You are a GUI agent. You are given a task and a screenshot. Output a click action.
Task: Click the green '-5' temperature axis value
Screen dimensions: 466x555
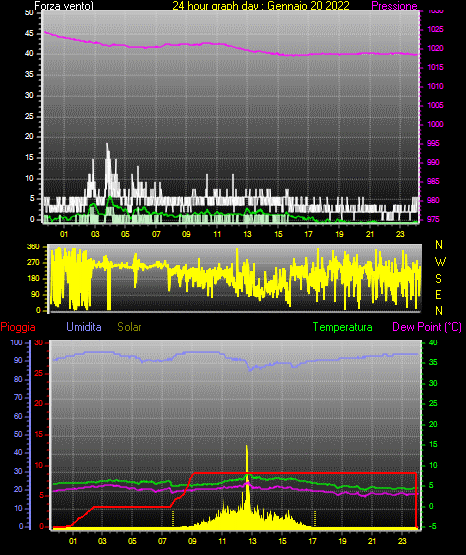pyautogui.click(x=432, y=526)
